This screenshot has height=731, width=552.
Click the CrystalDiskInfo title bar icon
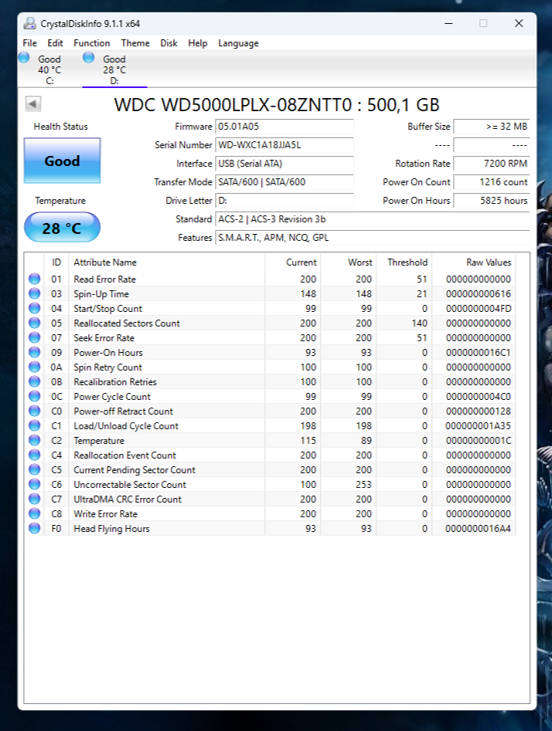coord(30,23)
